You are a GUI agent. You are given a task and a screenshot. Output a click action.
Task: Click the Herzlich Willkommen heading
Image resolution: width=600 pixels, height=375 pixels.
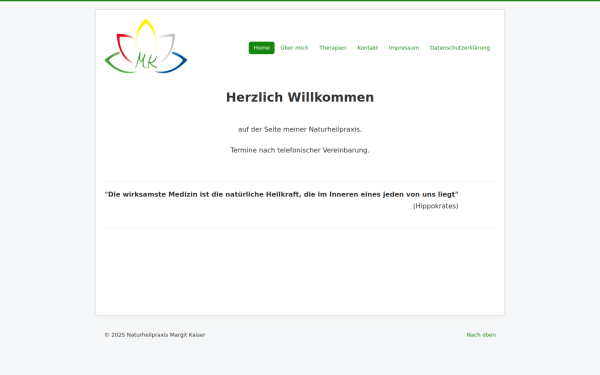click(300, 97)
